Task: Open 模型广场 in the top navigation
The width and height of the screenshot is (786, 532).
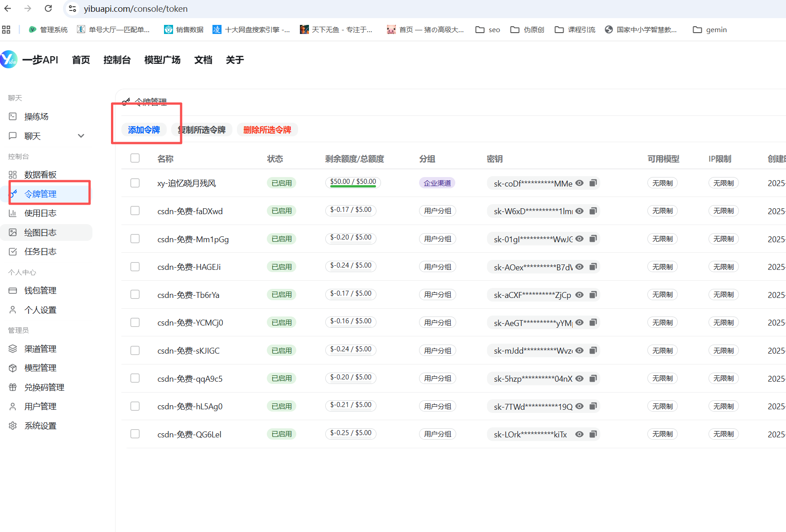Action: 162,60
